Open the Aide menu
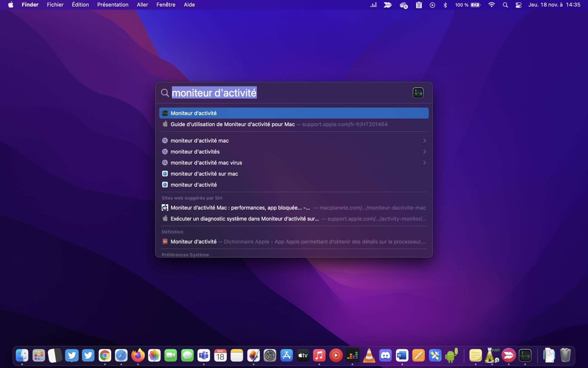This screenshot has width=588, height=368. (x=189, y=5)
